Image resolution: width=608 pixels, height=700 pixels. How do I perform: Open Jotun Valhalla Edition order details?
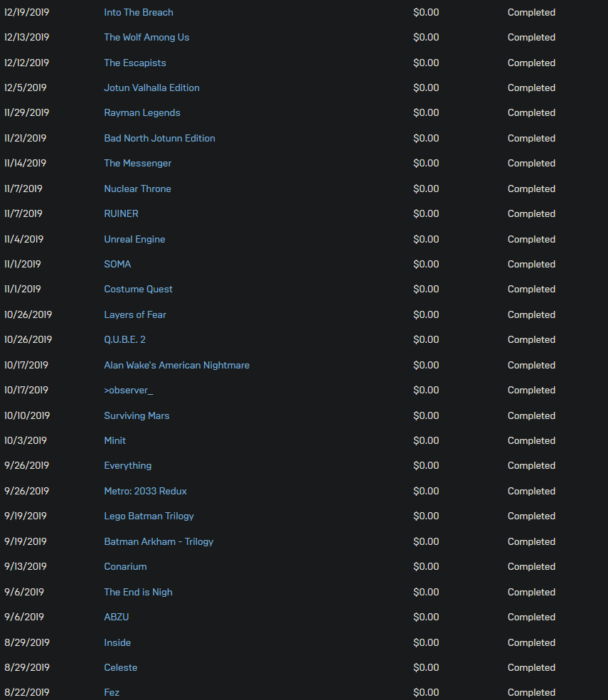(x=151, y=88)
